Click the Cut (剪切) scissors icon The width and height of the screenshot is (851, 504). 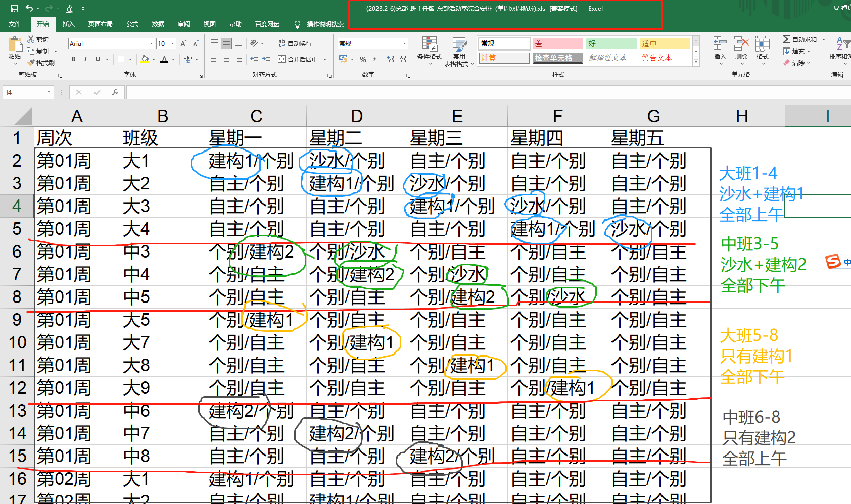pos(31,39)
